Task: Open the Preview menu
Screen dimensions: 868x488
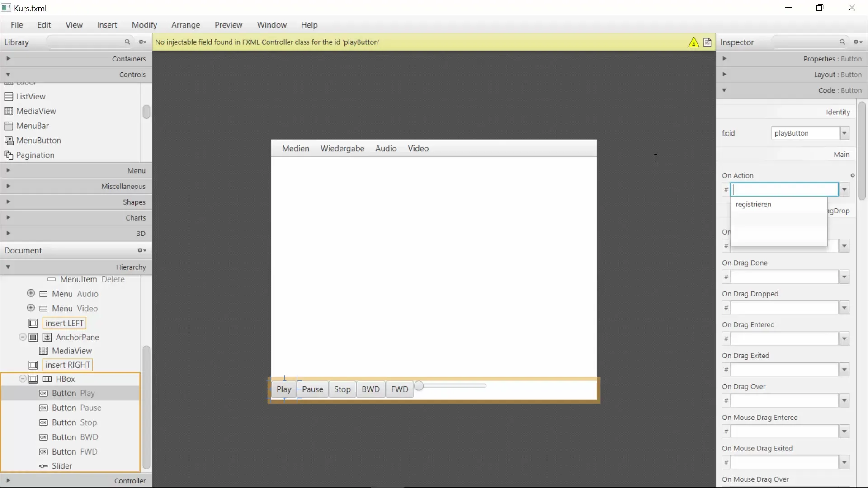Action: pyautogui.click(x=228, y=25)
